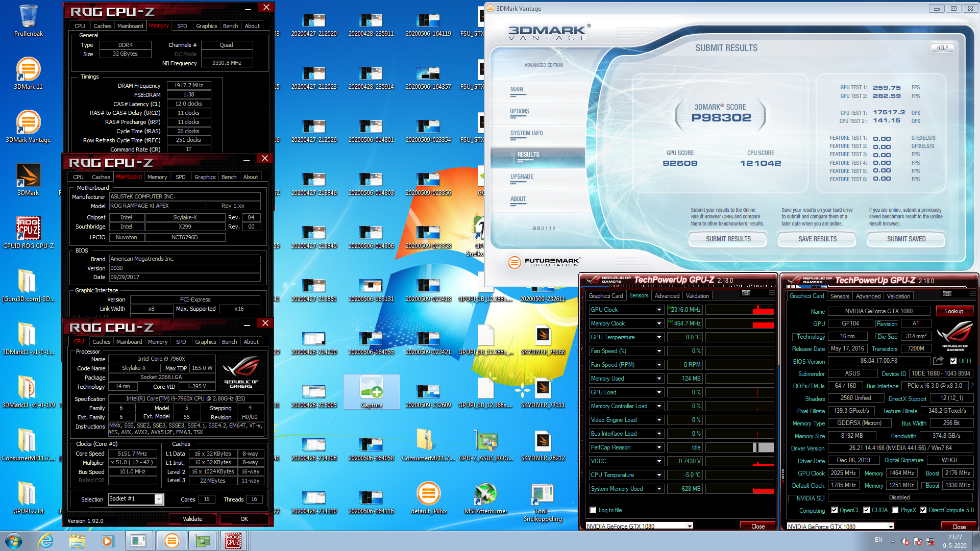980x551 pixels.
Task: Switch to ROG CPU-Z taskbar button
Action: coord(233,541)
